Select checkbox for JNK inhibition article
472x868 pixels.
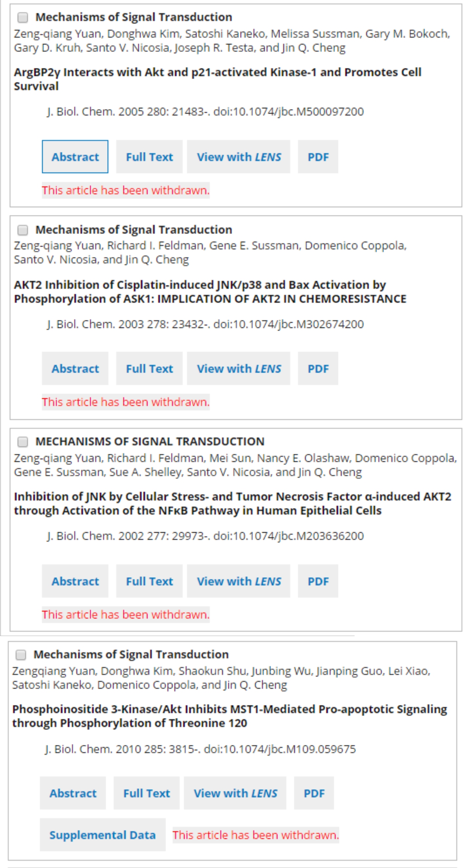(23, 441)
